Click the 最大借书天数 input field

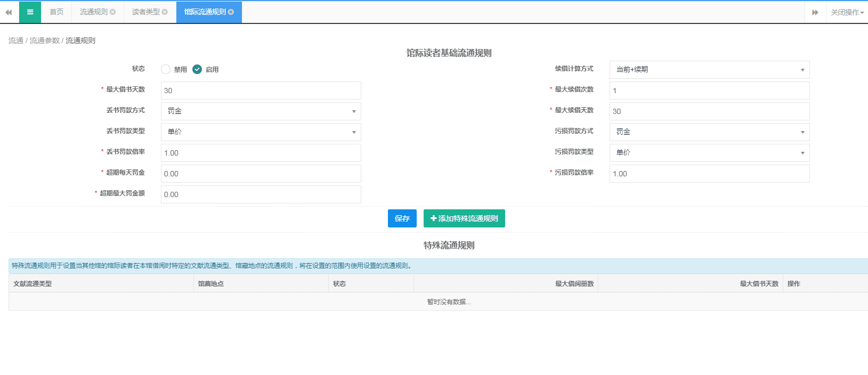(x=261, y=91)
